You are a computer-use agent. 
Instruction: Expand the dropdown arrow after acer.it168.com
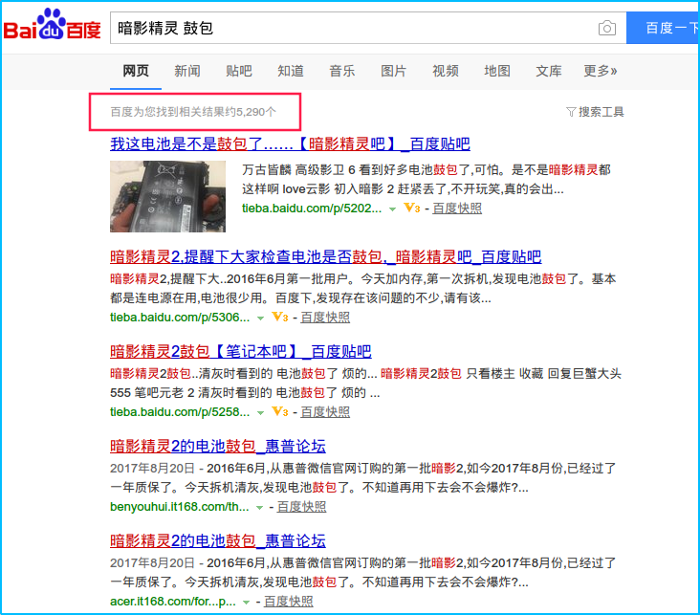(x=246, y=602)
